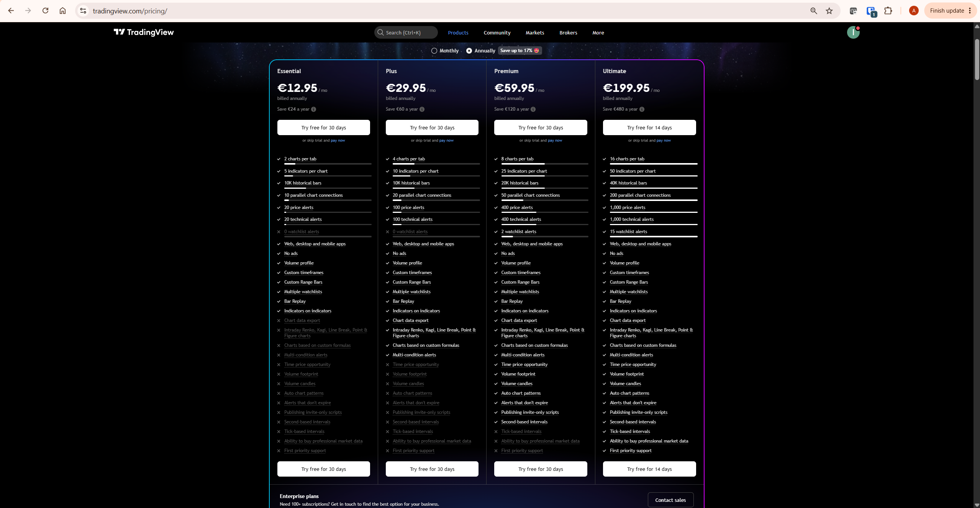The image size is (980, 508).
Task: Click pay now link under Ultimate
Action: 663,140
